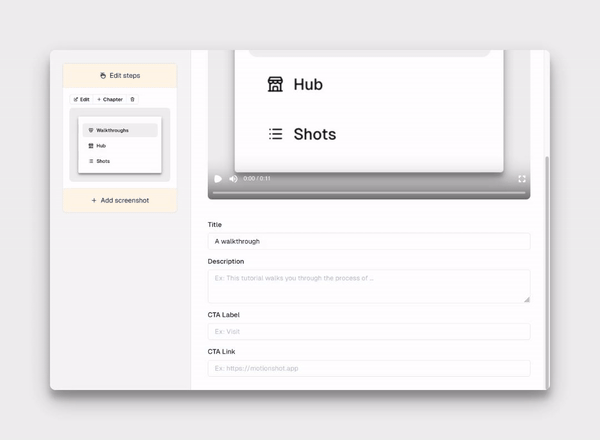Delete the step using trash icon

click(x=132, y=99)
